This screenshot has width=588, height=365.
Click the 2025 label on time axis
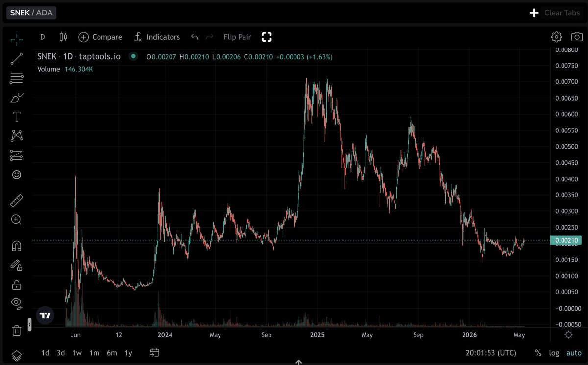click(x=317, y=335)
